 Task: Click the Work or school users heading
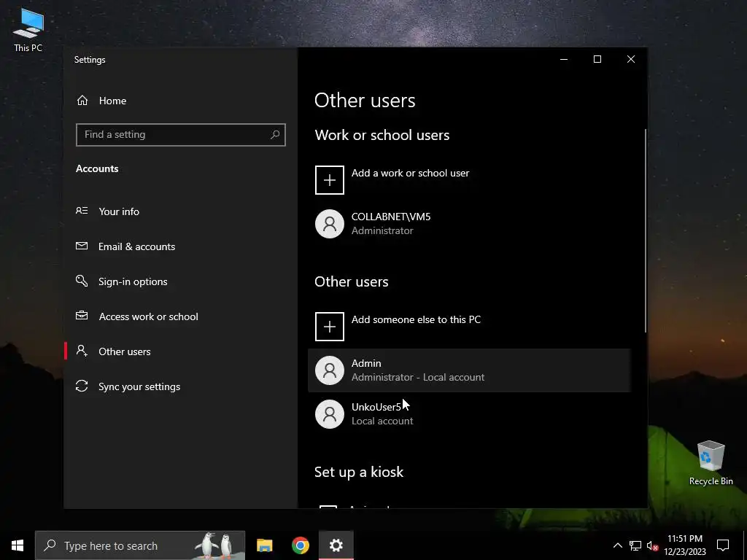[x=382, y=135]
